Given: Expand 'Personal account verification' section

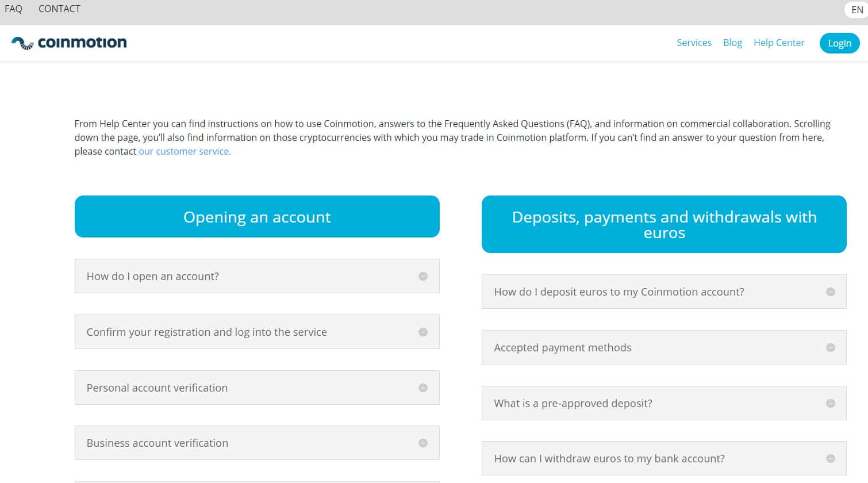Looking at the screenshot, I should coord(157,388).
